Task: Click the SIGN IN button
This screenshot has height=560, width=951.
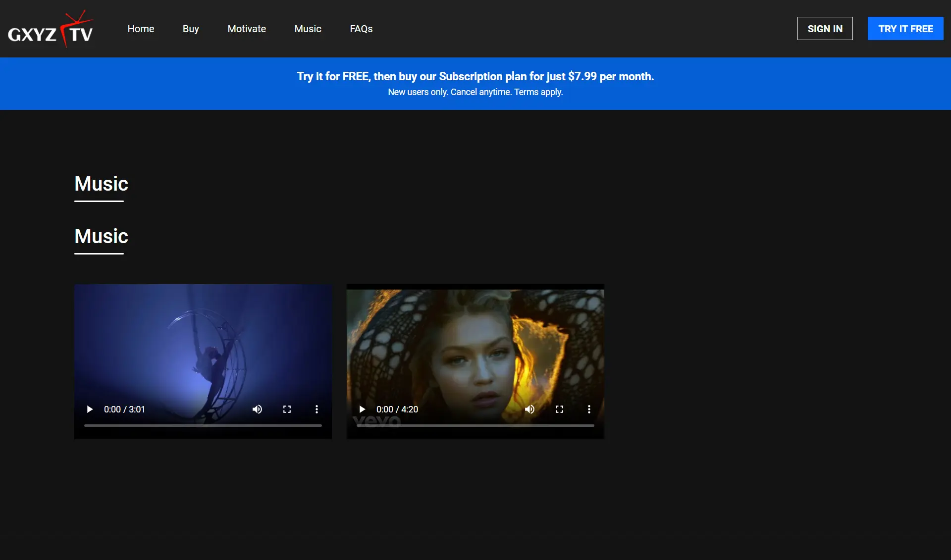Action: coord(825,29)
